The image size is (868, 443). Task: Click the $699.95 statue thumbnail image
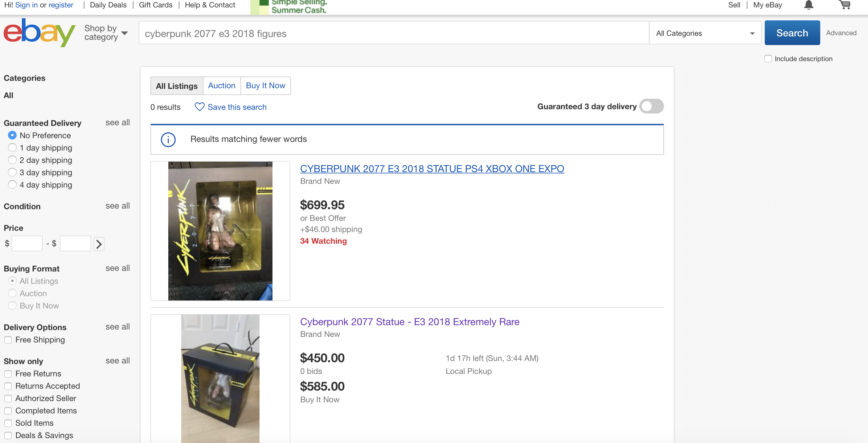(220, 231)
